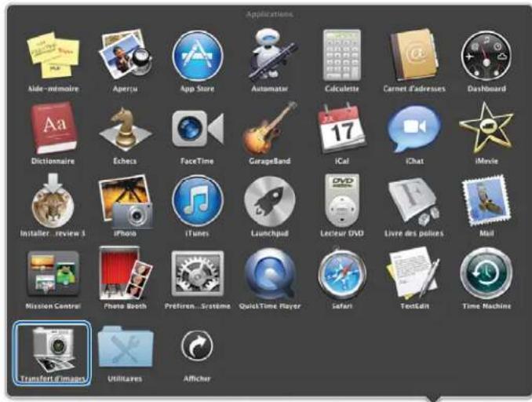Open Carnet d'adresses address book
The image size is (532, 402).
(x=414, y=55)
